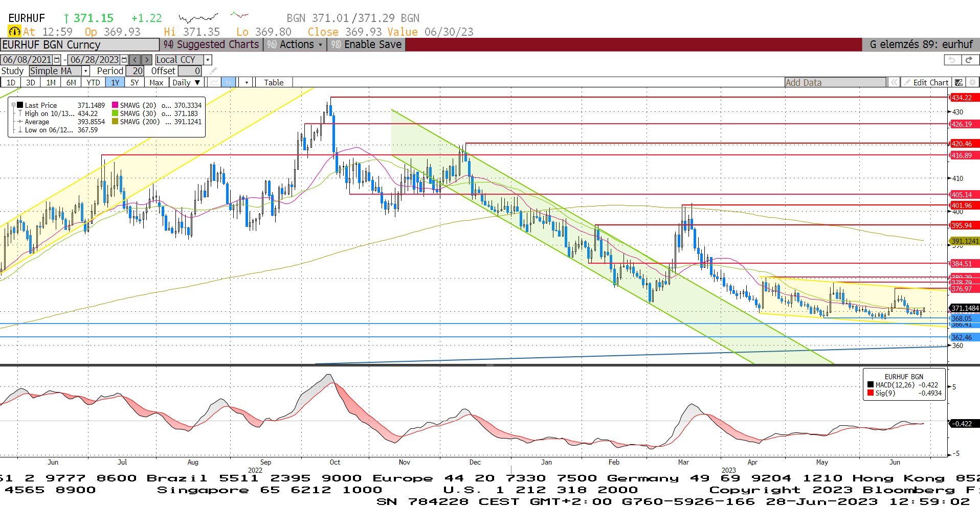Open 94) Suggested Charts
Screen dimensions: 980x530
211,44
